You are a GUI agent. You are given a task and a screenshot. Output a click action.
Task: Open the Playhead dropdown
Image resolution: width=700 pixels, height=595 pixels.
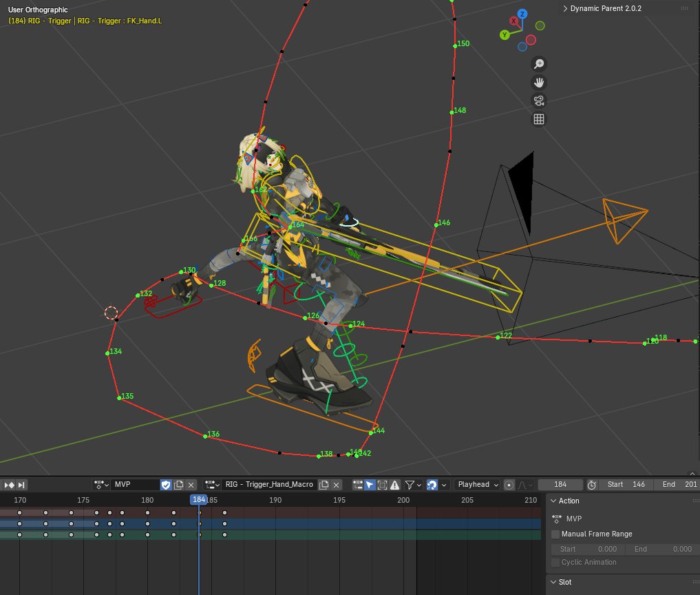point(477,485)
